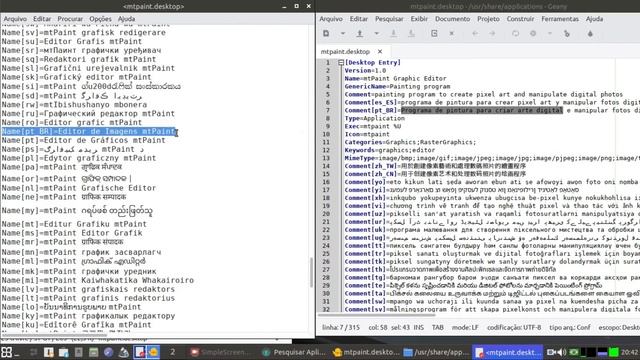
Task: Open Ajuda menu in Geany window
Action: (594, 19)
